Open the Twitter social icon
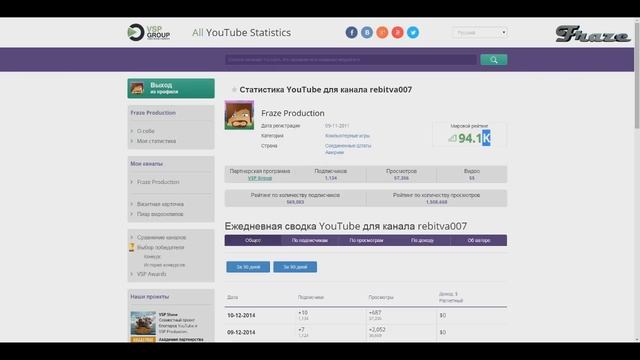640x360 pixels. (413, 33)
